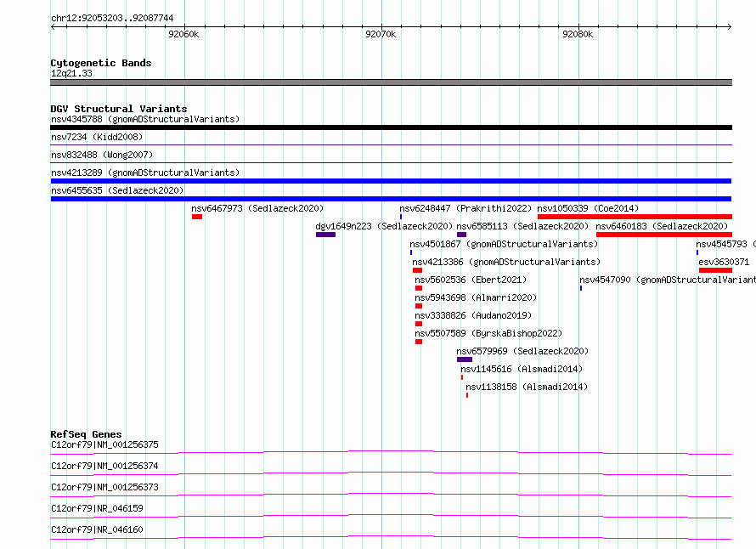
Task: Click the nsv4345788 black variant bar
Action: tap(391, 127)
